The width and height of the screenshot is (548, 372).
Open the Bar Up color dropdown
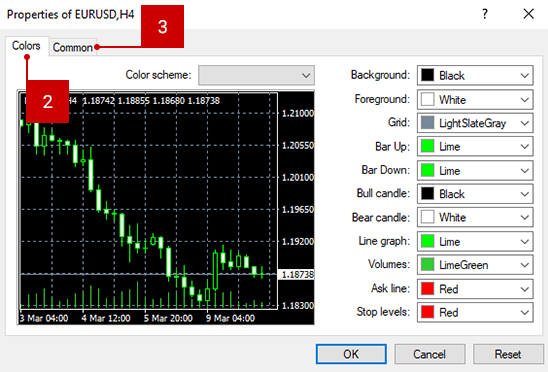475,146
